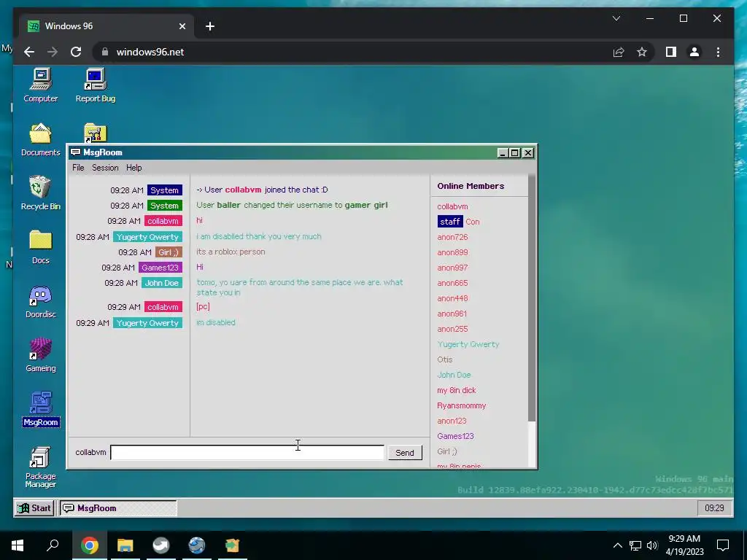Select anon123 in Online Members
This screenshot has height=560, width=747.
coord(452,421)
